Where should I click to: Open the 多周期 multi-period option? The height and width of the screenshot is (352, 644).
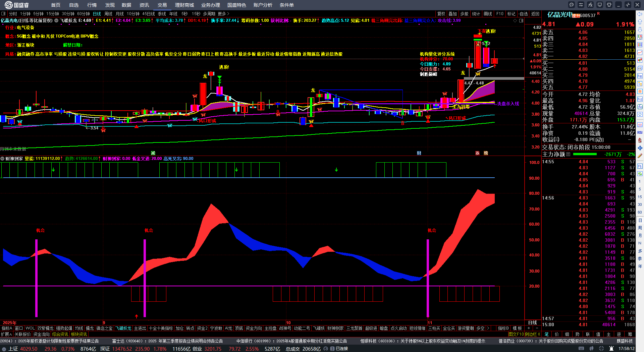point(209,14)
